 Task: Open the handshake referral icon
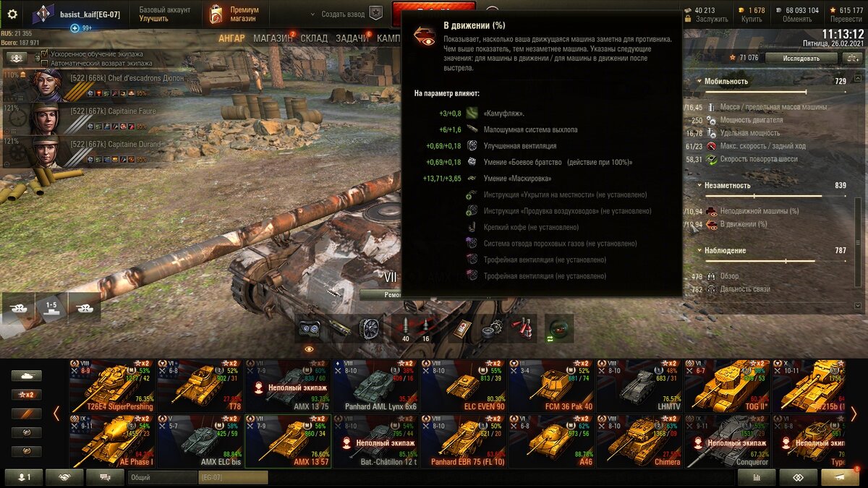[64, 477]
